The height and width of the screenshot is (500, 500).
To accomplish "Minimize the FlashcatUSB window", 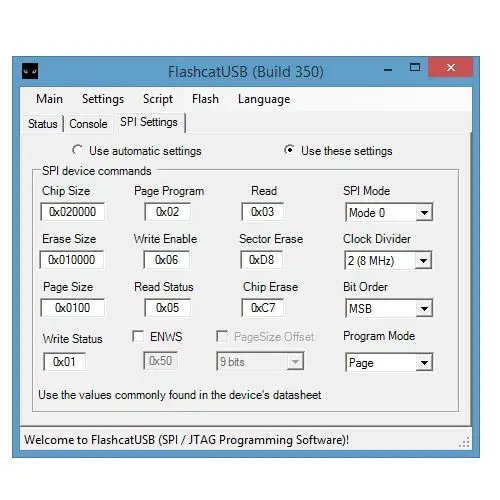I will click(388, 70).
